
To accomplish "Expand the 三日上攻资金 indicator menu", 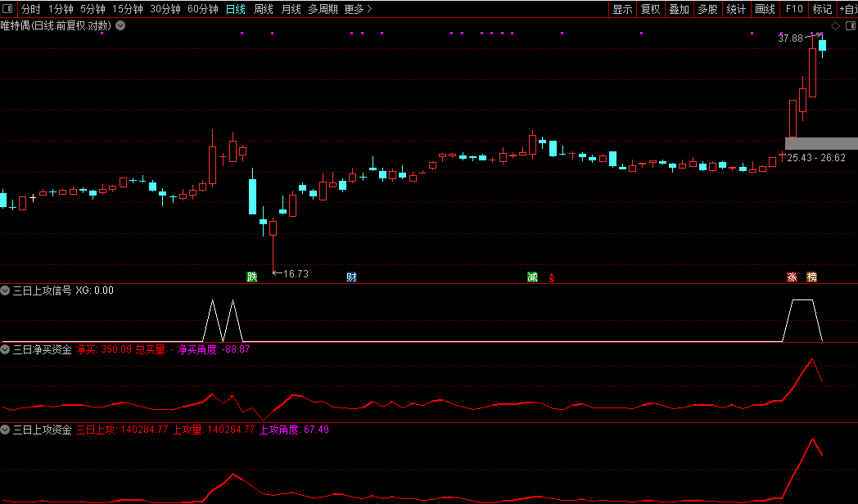I will (x=5, y=430).
